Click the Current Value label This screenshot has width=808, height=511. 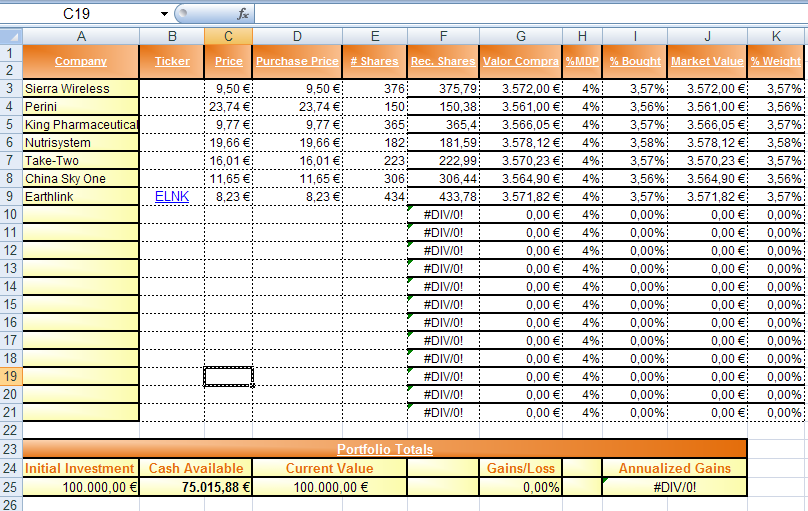point(330,468)
